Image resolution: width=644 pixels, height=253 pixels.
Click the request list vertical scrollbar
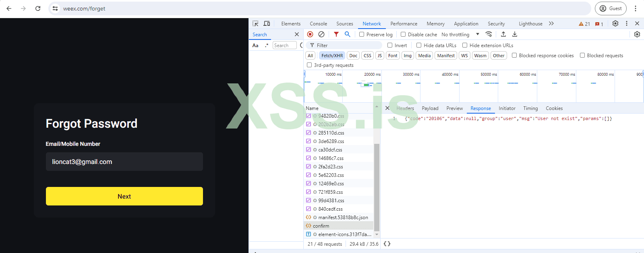[x=377, y=187]
